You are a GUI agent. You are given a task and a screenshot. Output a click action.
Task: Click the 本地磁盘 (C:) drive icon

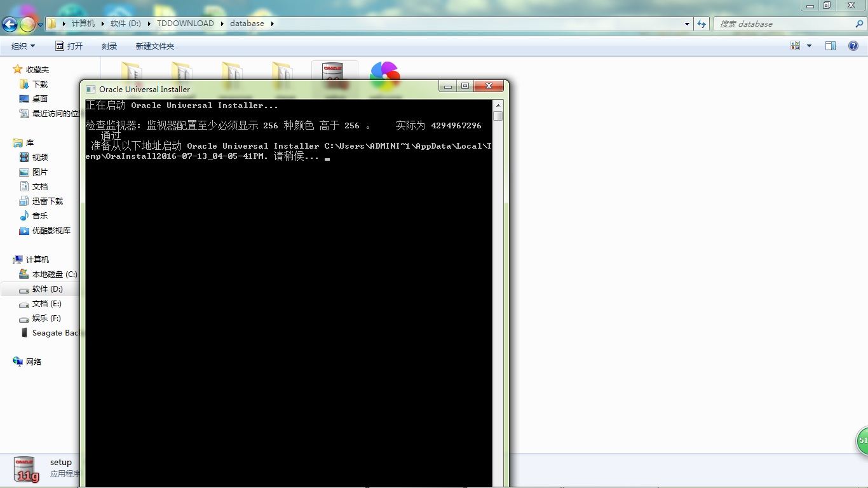(24, 274)
